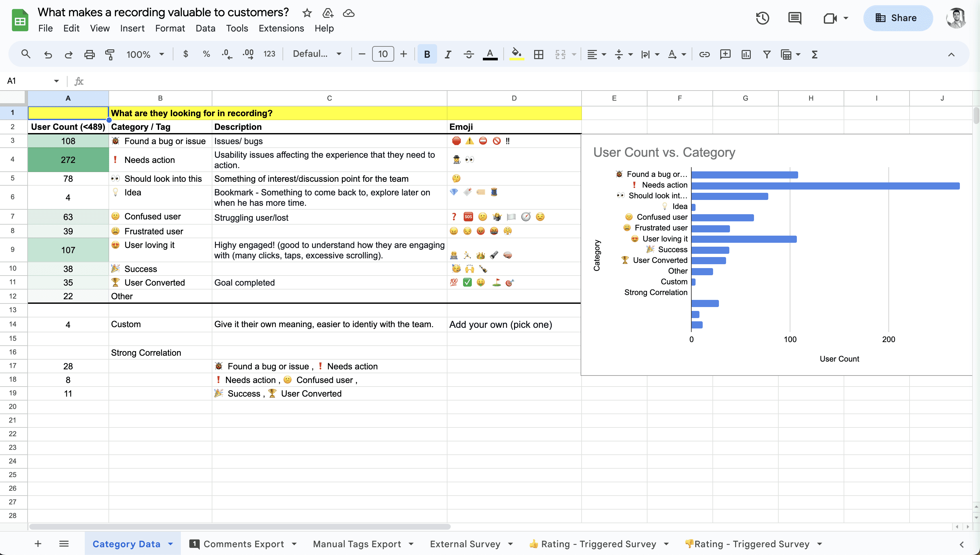Show all comments

tap(795, 18)
